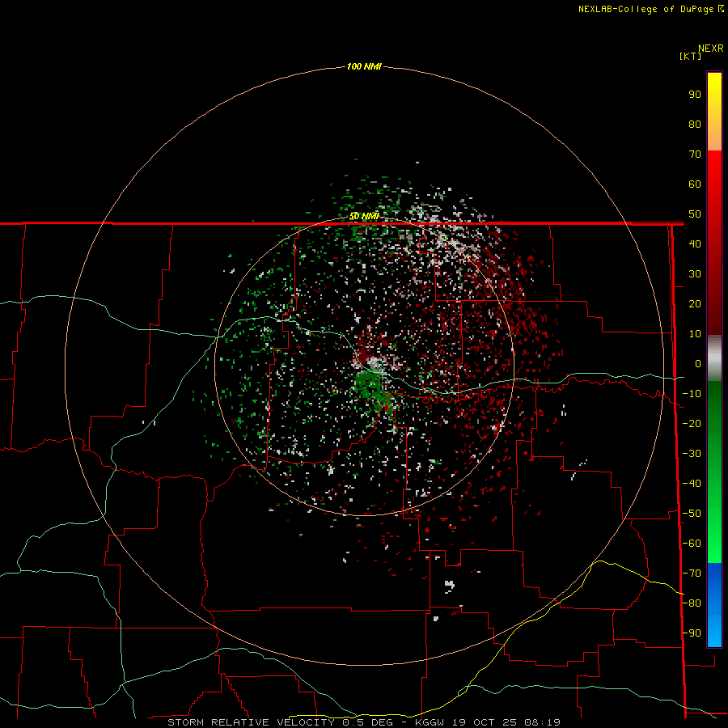
Task: Click the -30 value on velocity scale
Action: pyautogui.click(x=692, y=454)
